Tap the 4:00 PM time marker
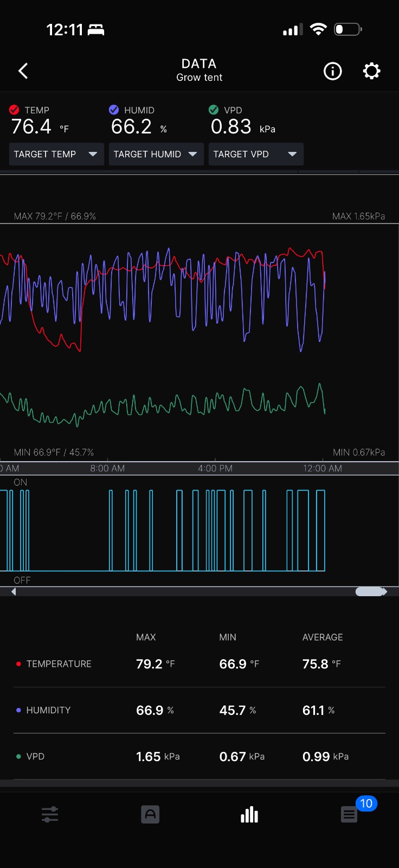This screenshot has width=399, height=868. point(215,468)
